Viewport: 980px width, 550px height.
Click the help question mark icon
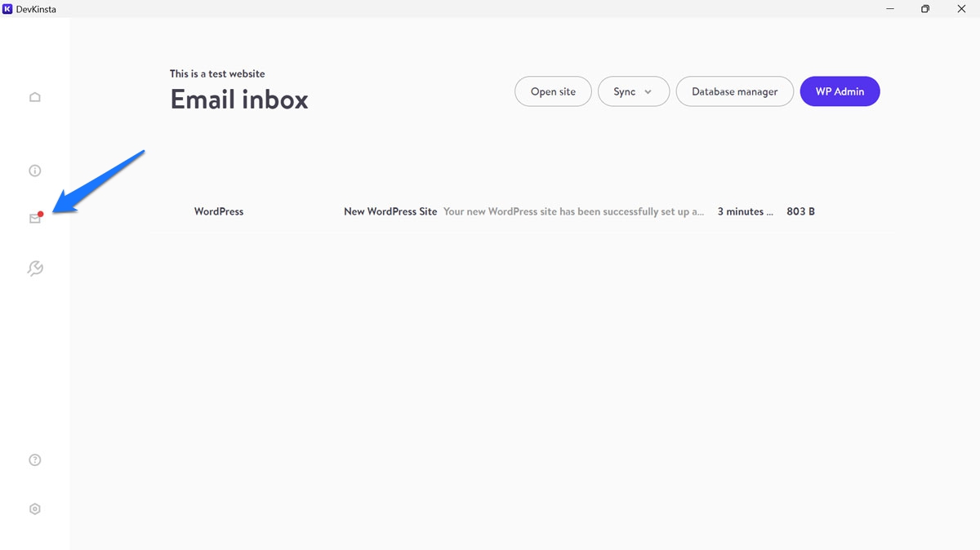pyautogui.click(x=34, y=460)
